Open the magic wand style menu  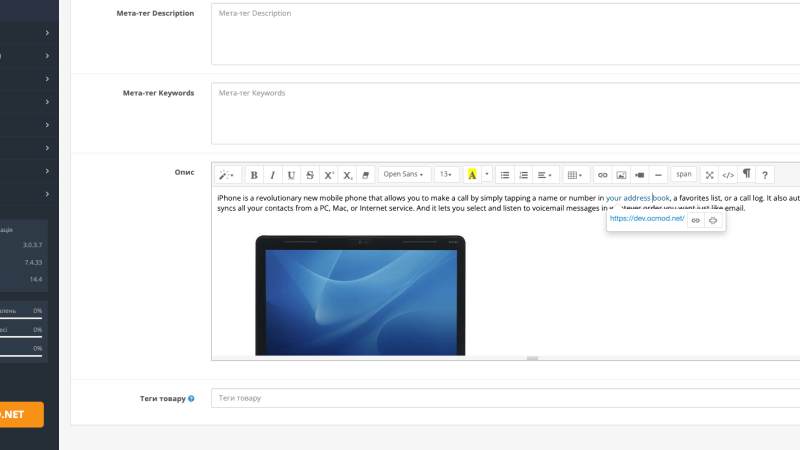click(x=227, y=175)
